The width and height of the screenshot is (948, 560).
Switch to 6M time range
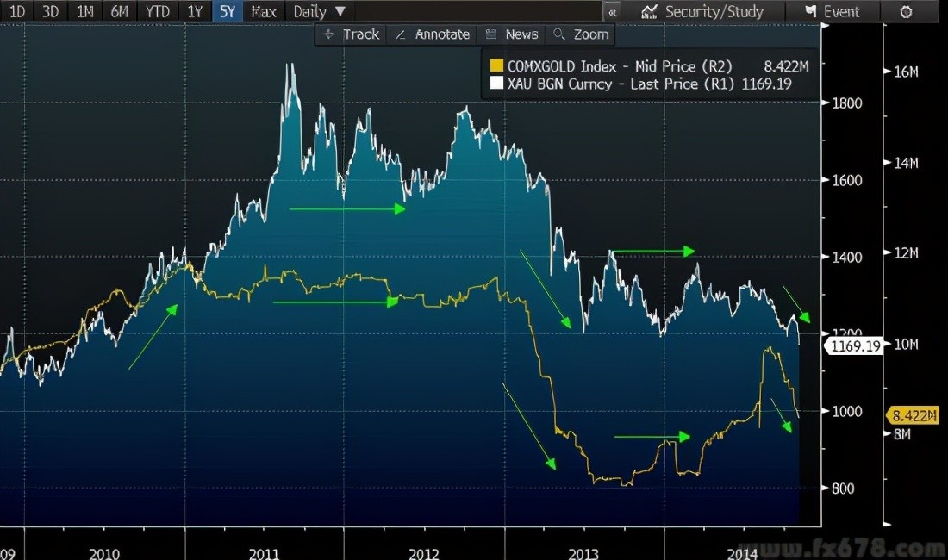click(x=119, y=11)
